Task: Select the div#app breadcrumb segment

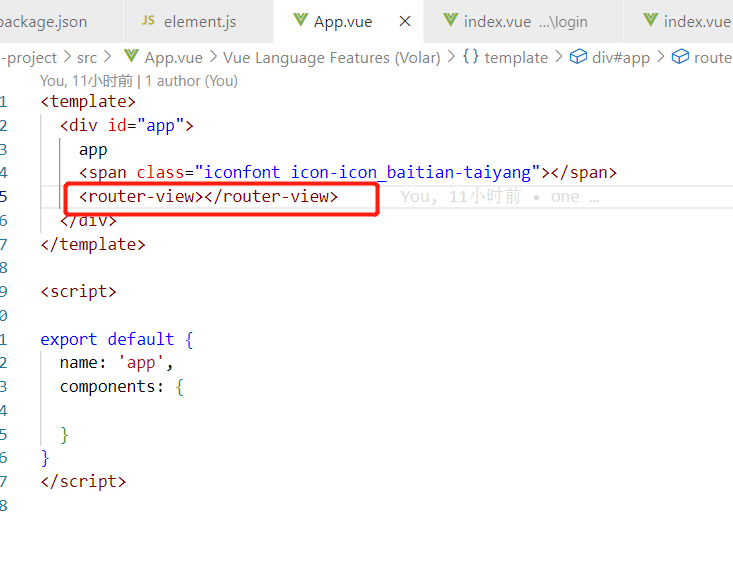Action: [621, 58]
